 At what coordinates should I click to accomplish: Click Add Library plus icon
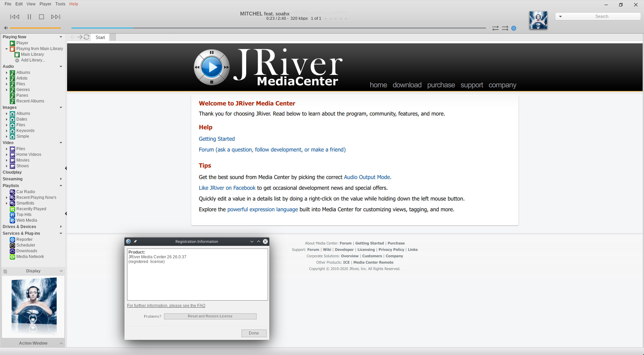[x=17, y=60]
